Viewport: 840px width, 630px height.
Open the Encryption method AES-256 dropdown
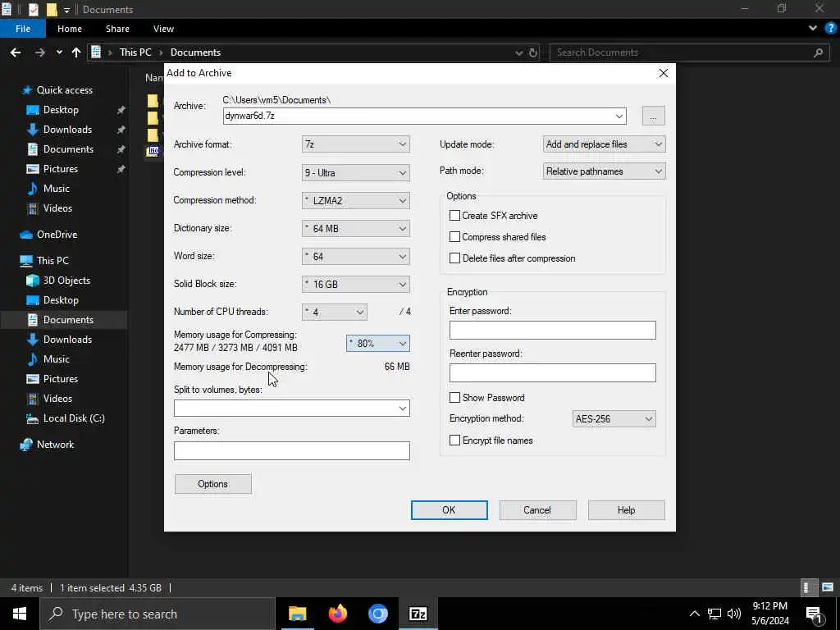tap(614, 419)
